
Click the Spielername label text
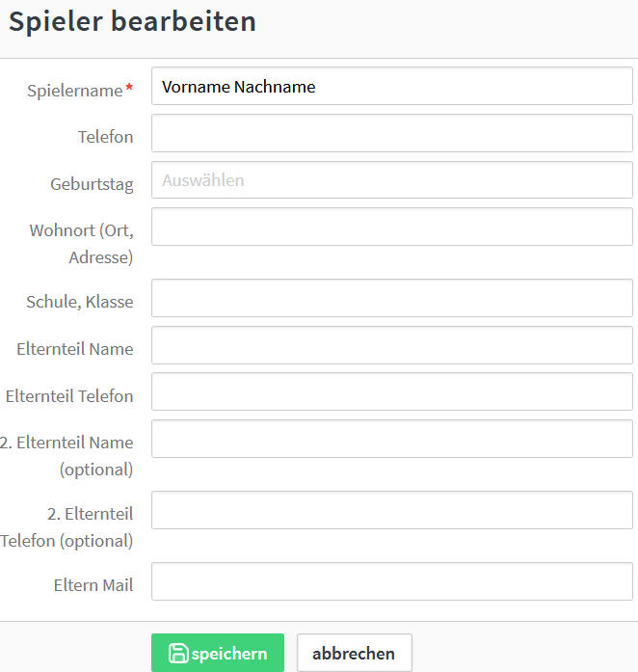point(75,91)
